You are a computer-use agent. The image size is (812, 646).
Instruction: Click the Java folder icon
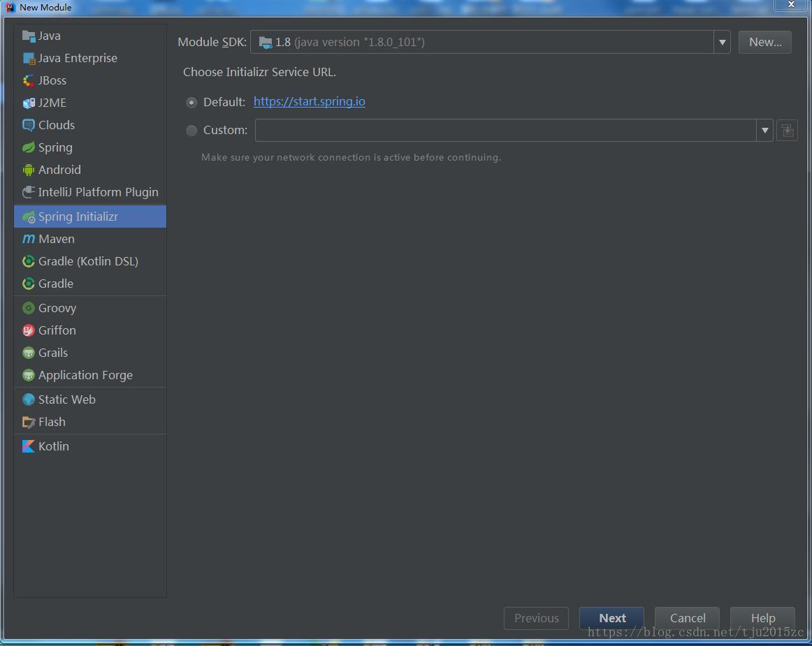[x=29, y=36]
